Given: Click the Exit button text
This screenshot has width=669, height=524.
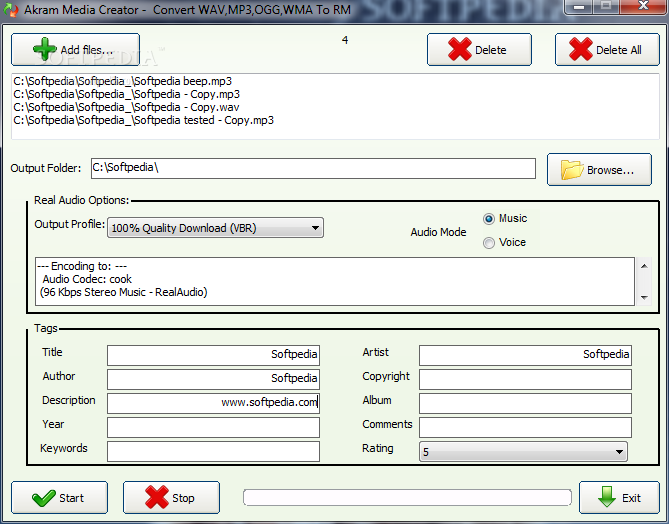Looking at the screenshot, I should pyautogui.click(x=631, y=498).
